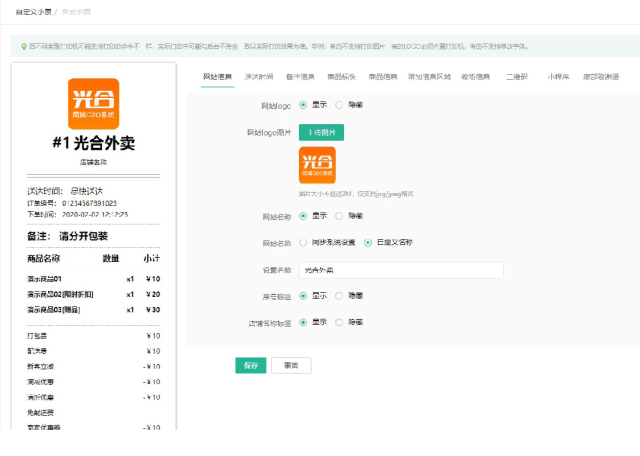Click the 免配送费 line on the receipt
The image size is (640, 456).
click(x=40, y=413)
